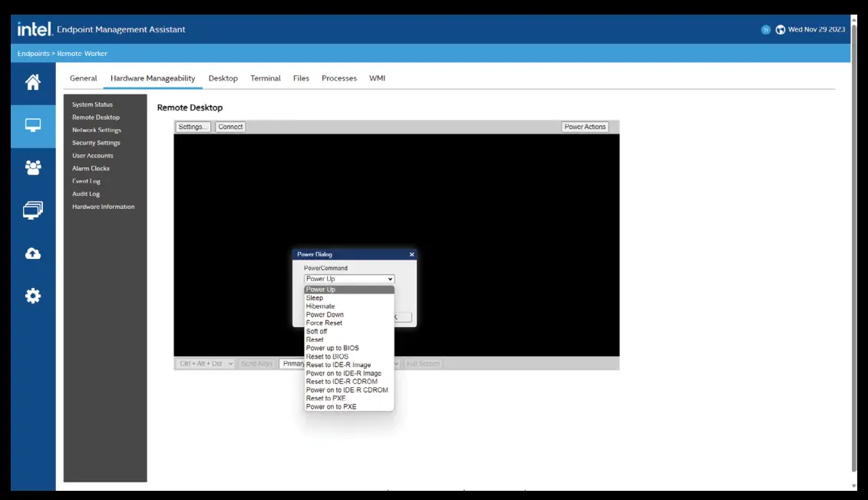Screen dimensions: 868x500
Task: Choose the Reset power command
Action: coord(348,339)
